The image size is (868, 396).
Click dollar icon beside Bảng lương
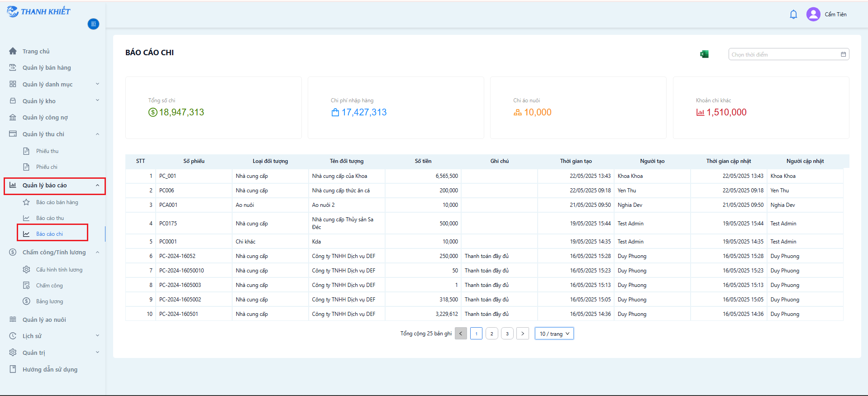pos(26,301)
